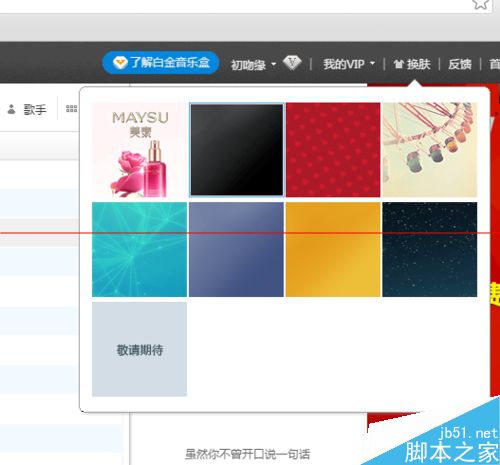Screen dimensions: 500x465
Task: Click the 换肤 skin change option
Action: tap(412, 64)
